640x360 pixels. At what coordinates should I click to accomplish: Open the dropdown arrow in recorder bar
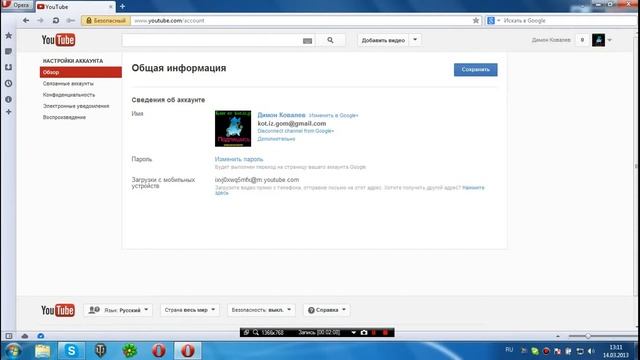click(x=353, y=333)
